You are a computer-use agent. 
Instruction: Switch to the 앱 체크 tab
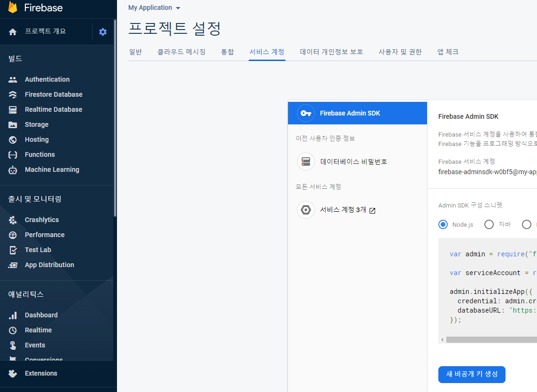pyautogui.click(x=448, y=52)
